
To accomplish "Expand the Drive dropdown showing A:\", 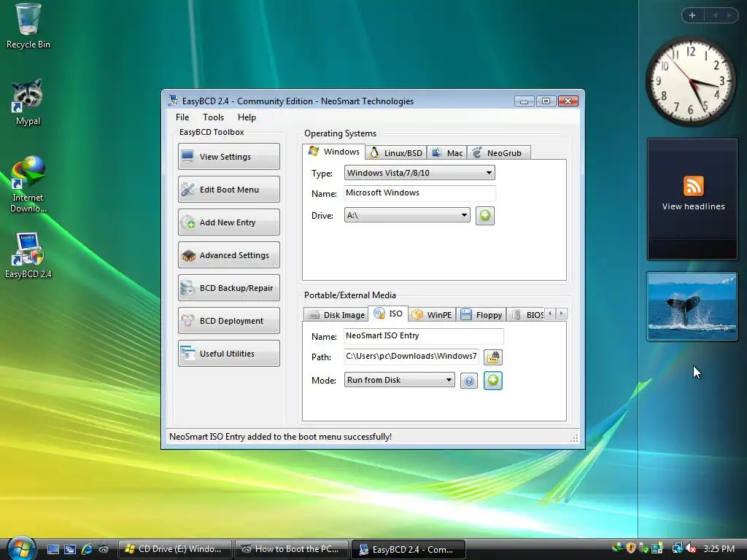I will point(407,215).
